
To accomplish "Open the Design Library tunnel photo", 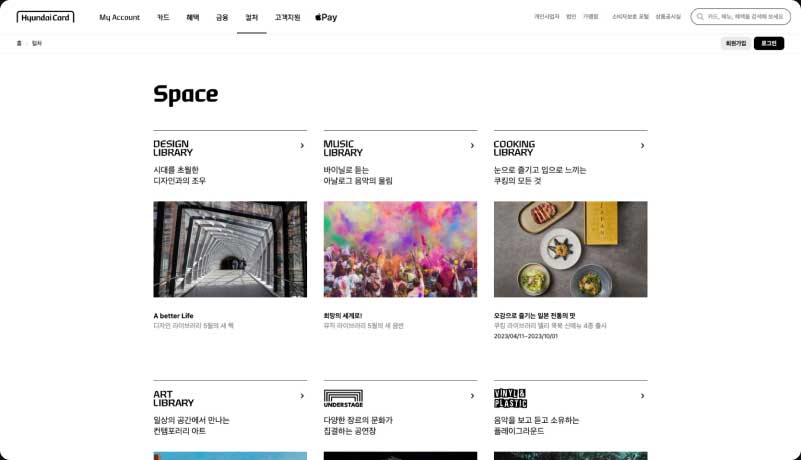I will [x=230, y=249].
